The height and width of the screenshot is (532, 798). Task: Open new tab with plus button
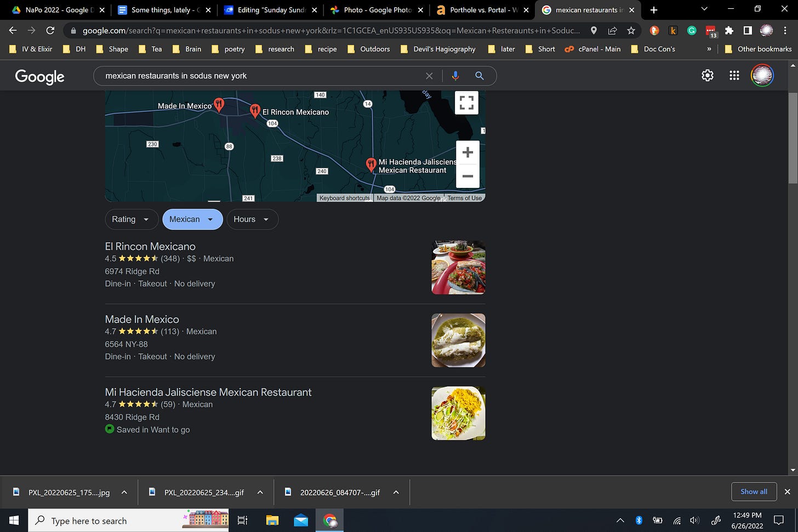pyautogui.click(x=653, y=10)
